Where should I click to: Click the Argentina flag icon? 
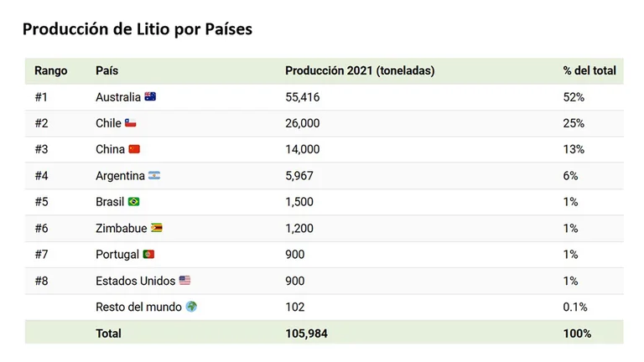(154, 175)
